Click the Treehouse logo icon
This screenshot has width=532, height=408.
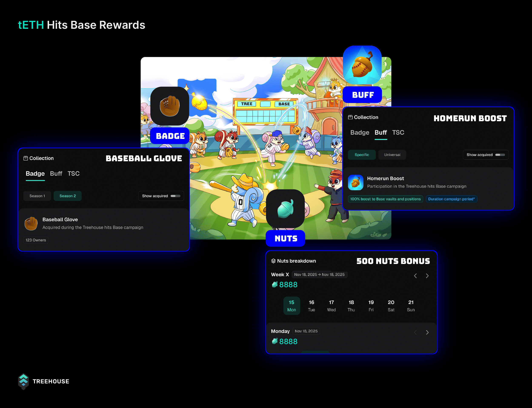(24, 381)
